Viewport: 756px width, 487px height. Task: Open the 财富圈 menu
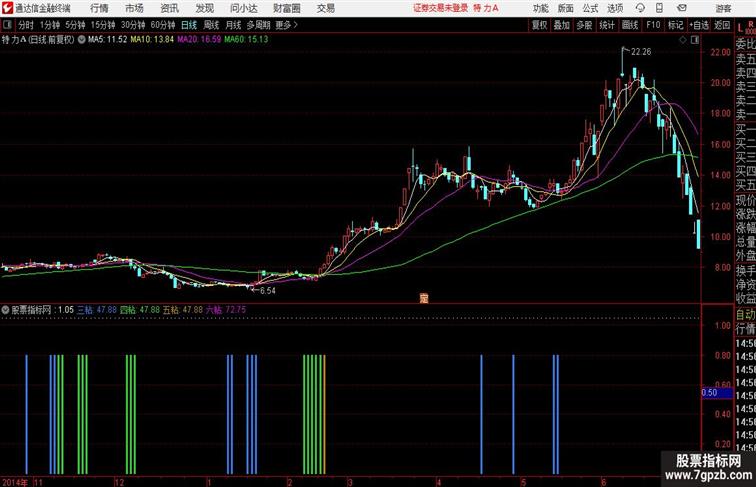pos(286,8)
